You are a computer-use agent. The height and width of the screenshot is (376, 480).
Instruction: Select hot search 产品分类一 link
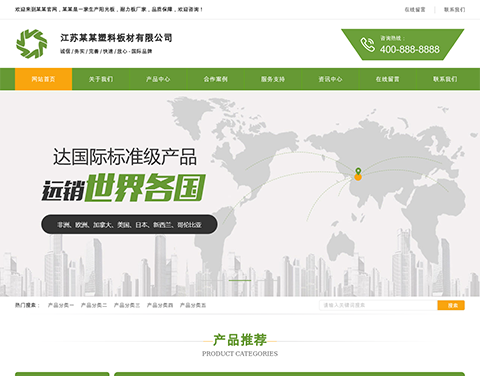pyautogui.click(x=61, y=305)
